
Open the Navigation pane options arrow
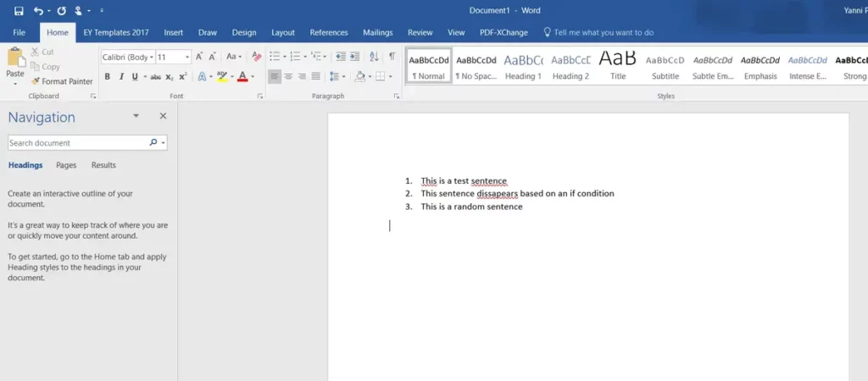(x=136, y=116)
